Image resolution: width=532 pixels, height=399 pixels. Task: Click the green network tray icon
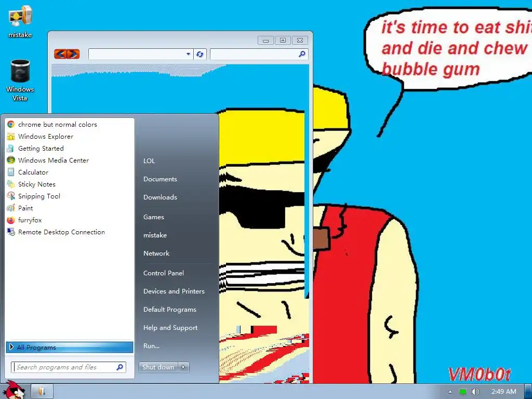[x=463, y=392]
